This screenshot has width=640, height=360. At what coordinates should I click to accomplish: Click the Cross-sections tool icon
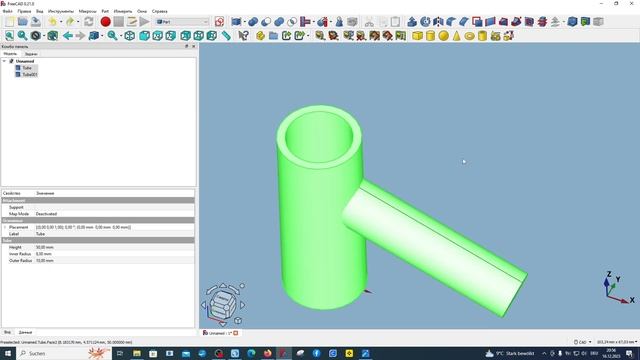[542, 22]
